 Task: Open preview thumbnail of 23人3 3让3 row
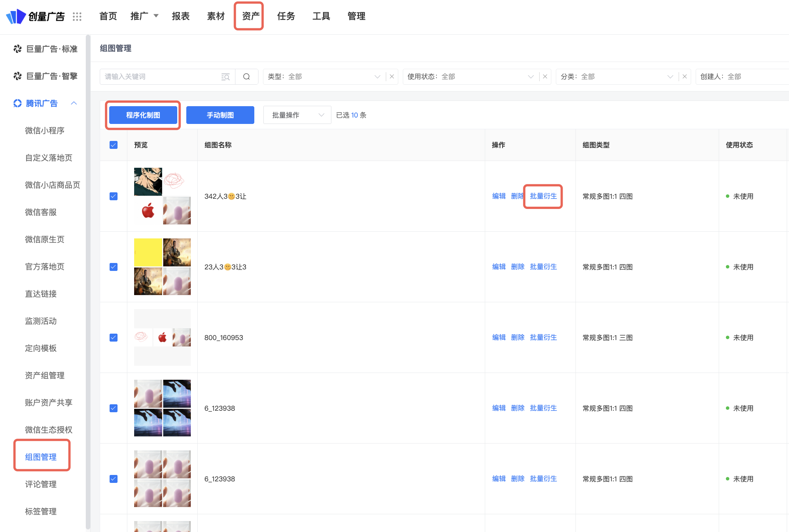point(162,267)
